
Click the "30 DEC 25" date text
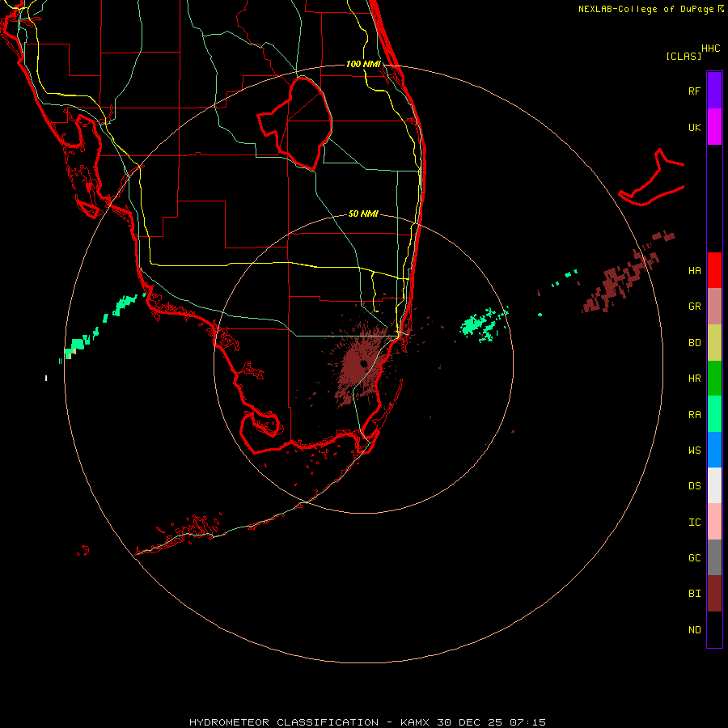click(469, 722)
